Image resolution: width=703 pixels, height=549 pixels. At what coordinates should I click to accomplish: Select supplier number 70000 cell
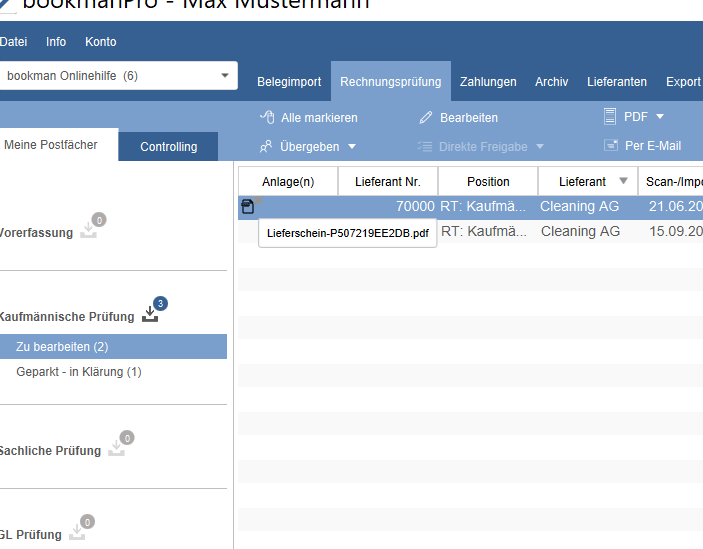coord(415,206)
